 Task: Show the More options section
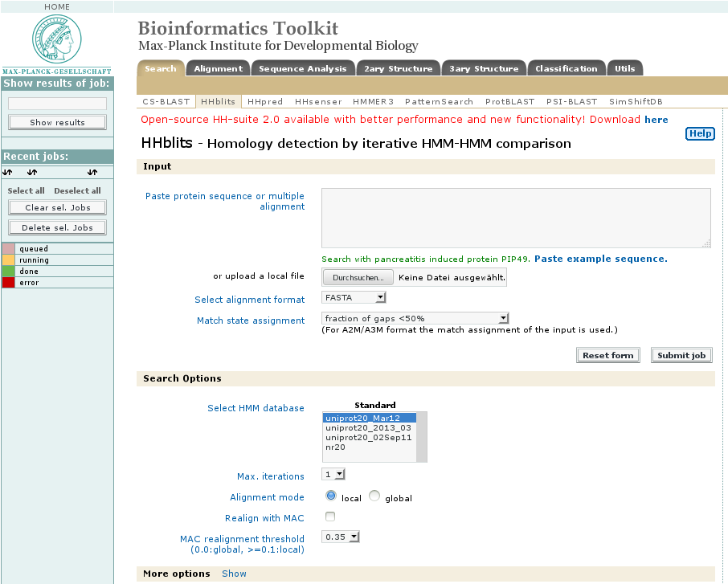pyautogui.click(x=234, y=574)
